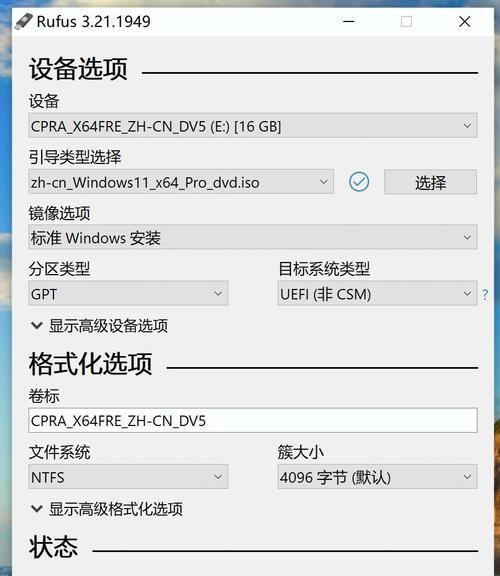Maximize the Rufus window

[406, 21]
